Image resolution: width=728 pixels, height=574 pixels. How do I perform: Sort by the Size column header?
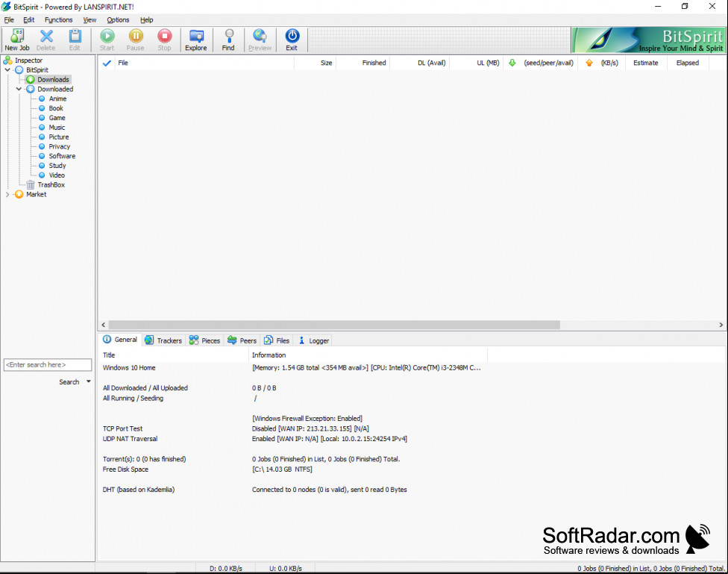pyautogui.click(x=316, y=63)
